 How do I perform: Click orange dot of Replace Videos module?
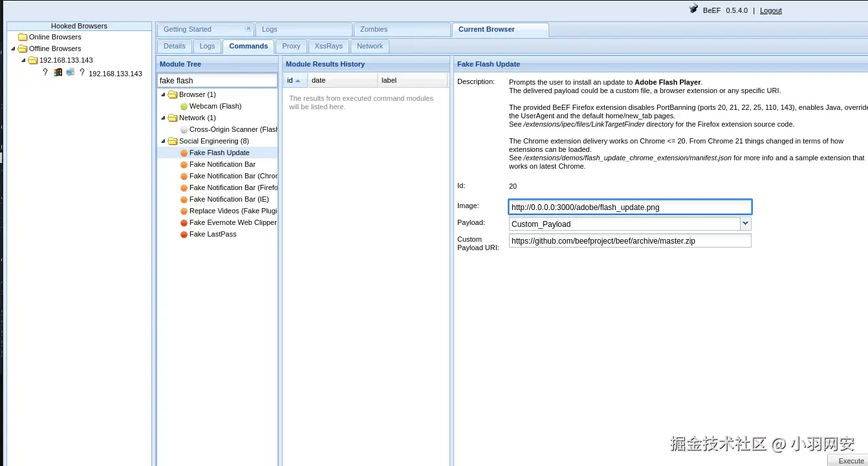coord(184,211)
